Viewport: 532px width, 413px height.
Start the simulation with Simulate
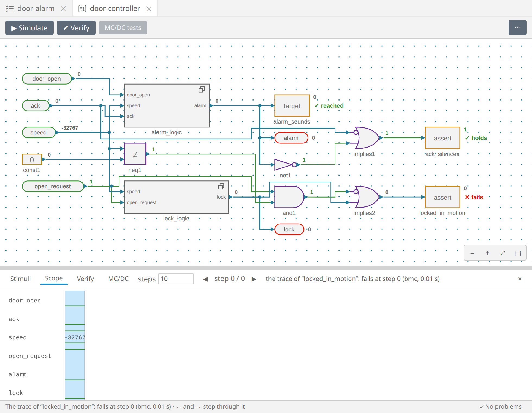[30, 28]
